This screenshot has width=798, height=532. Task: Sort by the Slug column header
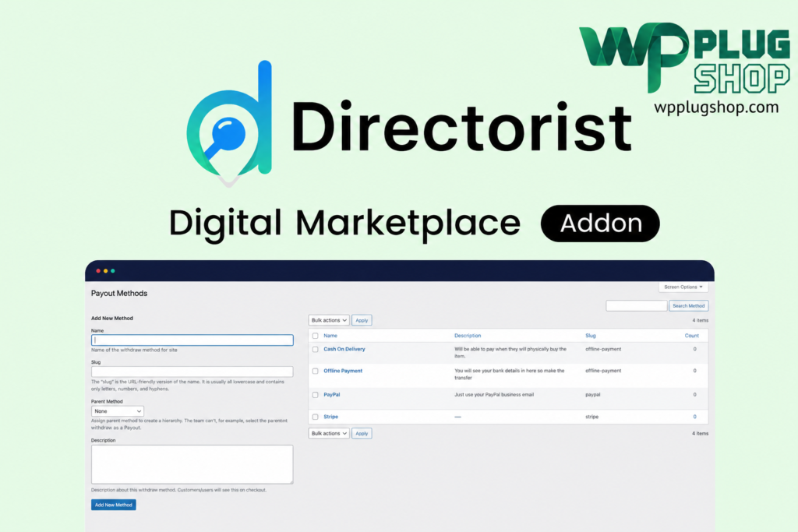click(x=591, y=336)
